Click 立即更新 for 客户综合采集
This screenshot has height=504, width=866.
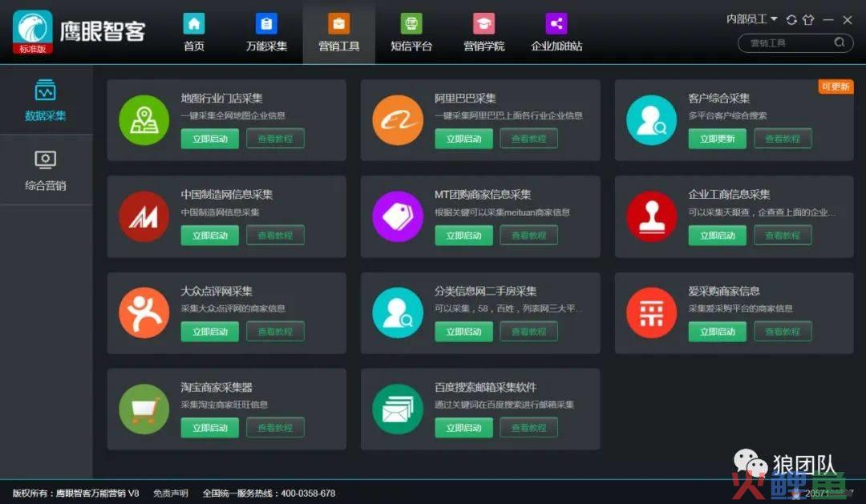click(717, 139)
